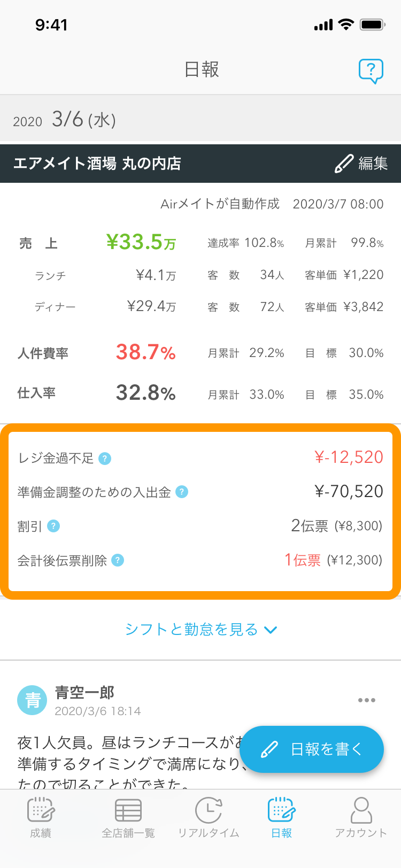Go to the アカウント tab
Viewport: 401px width, 868px height.
point(361,817)
